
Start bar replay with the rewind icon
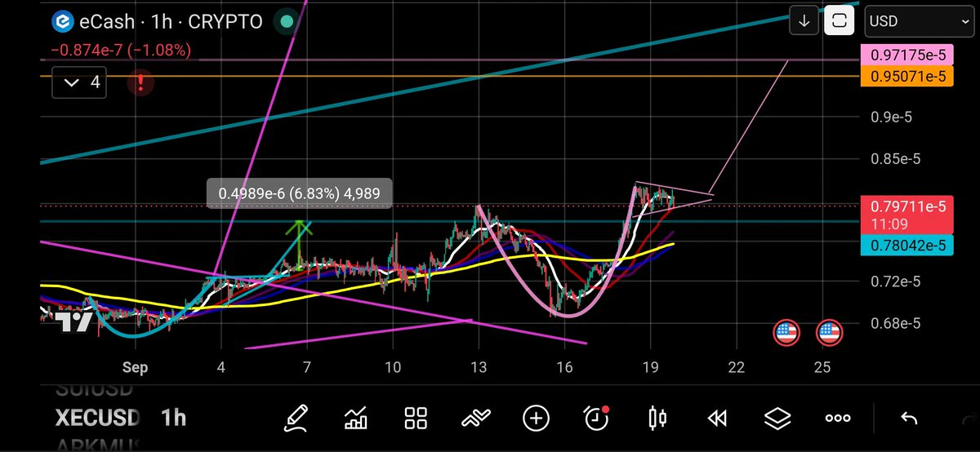[x=717, y=419]
